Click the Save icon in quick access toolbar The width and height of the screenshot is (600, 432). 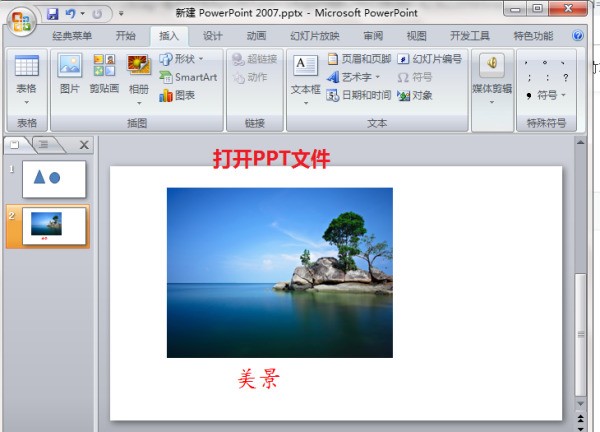[x=52, y=15]
